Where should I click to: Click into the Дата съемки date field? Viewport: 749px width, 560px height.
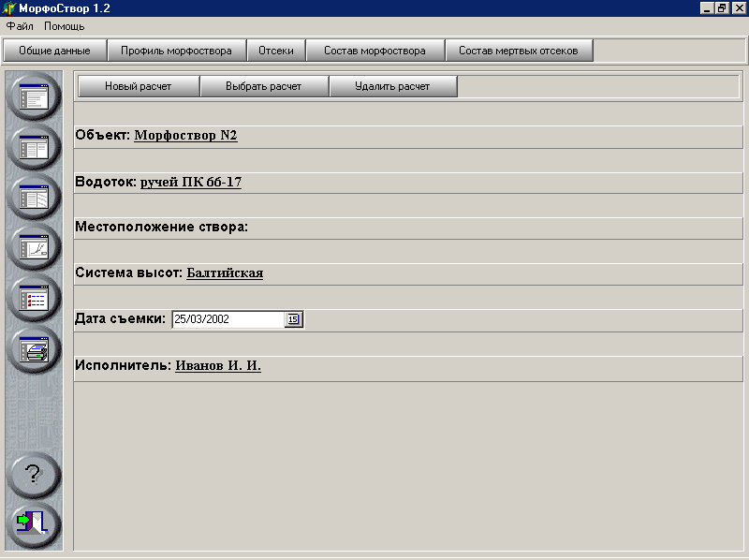tap(228, 319)
